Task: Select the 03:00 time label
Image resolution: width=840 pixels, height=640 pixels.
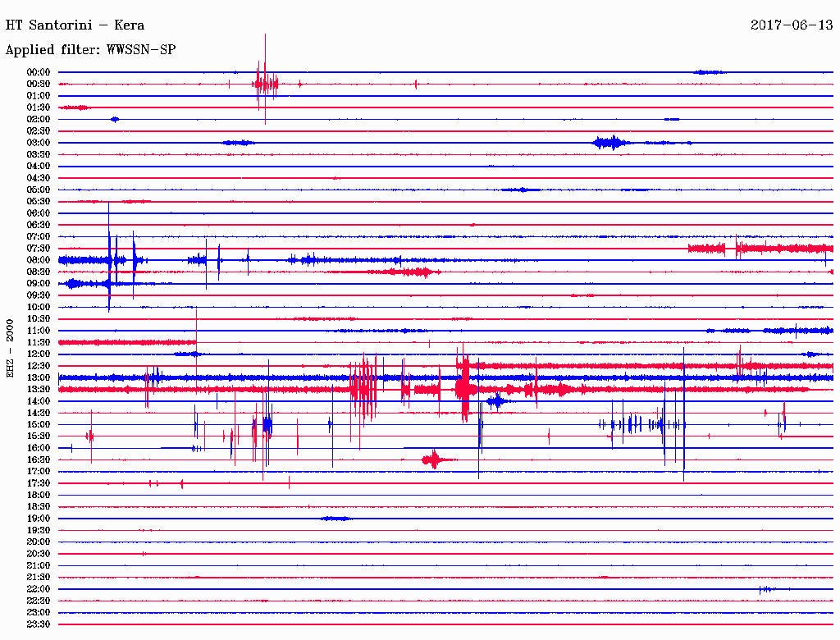Action: (39, 143)
